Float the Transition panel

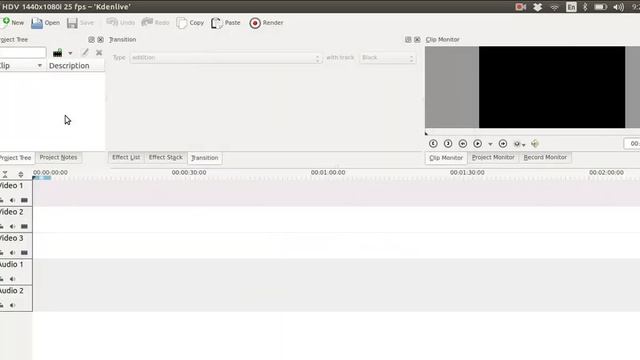tap(408, 40)
